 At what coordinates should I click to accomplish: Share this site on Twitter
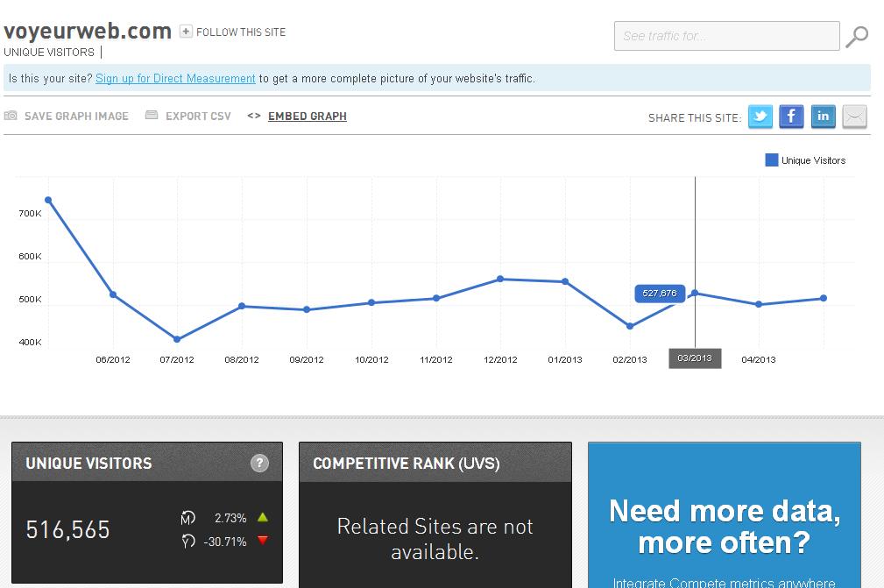760,117
